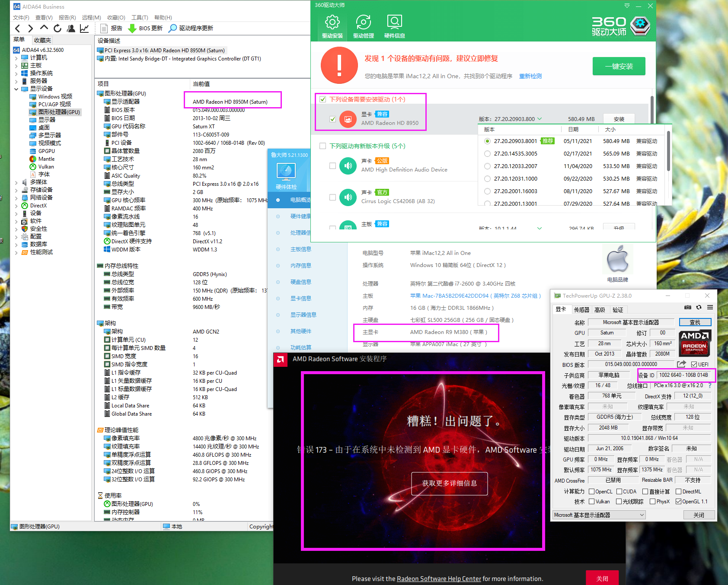The width and height of the screenshot is (728, 585).
Task: Click 获取更多详细信息 in the AMD installer
Action: pyautogui.click(x=450, y=483)
